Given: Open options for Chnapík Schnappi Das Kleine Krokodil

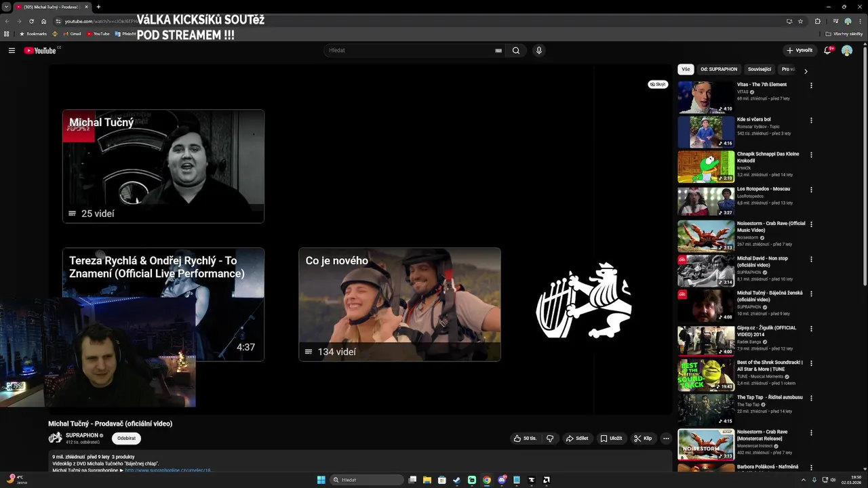Looking at the screenshot, I should (811, 155).
